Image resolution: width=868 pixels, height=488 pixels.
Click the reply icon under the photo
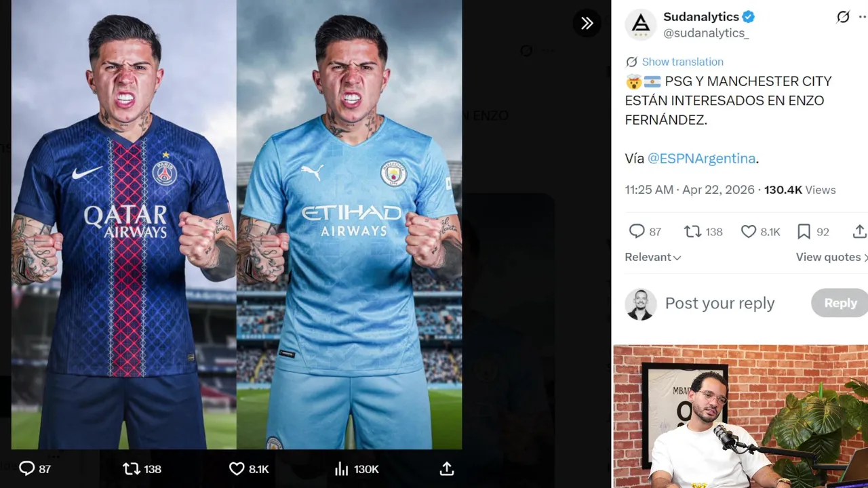click(x=27, y=468)
